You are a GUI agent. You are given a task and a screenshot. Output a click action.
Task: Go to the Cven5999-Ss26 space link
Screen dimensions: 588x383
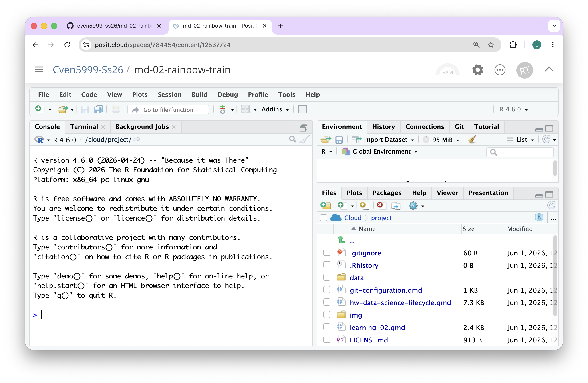tap(88, 70)
